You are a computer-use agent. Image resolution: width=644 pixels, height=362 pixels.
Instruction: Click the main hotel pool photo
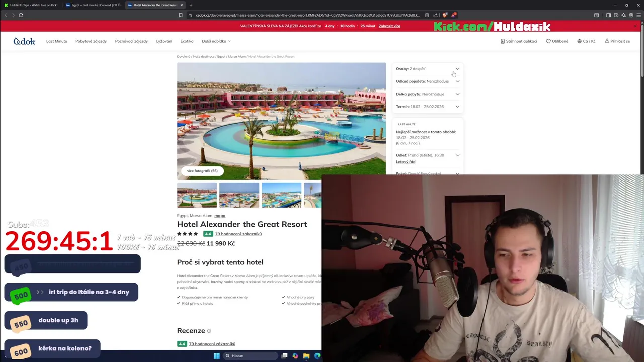coord(281,121)
